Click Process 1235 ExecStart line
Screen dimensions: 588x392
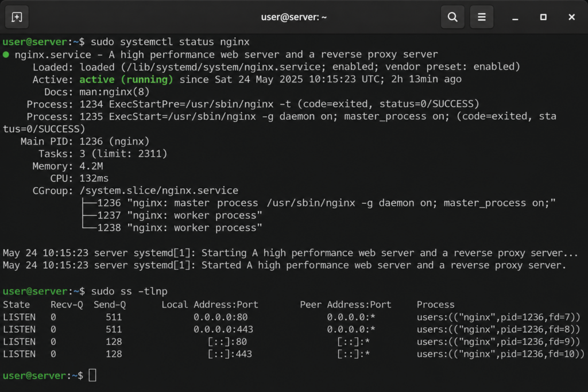pos(280,123)
